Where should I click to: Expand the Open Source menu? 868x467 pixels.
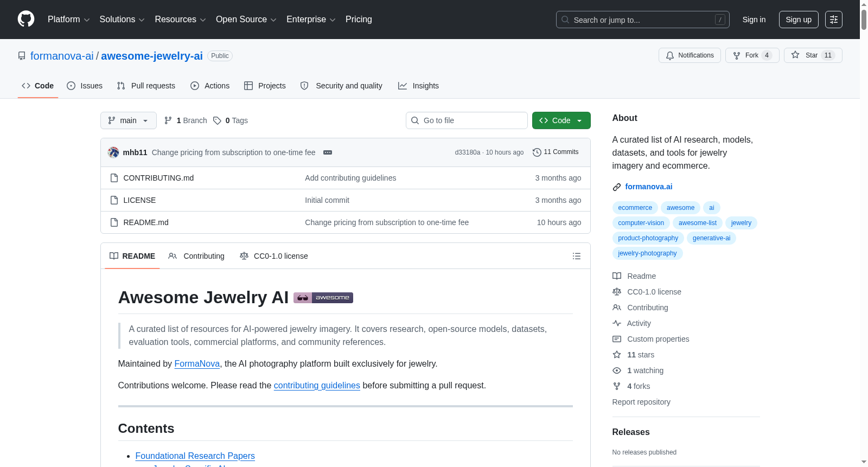246,20
